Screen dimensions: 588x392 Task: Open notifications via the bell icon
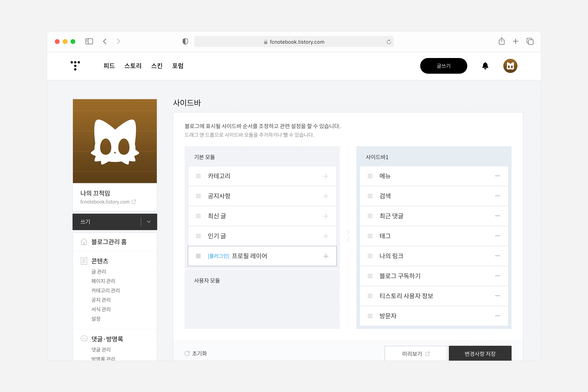(x=485, y=66)
